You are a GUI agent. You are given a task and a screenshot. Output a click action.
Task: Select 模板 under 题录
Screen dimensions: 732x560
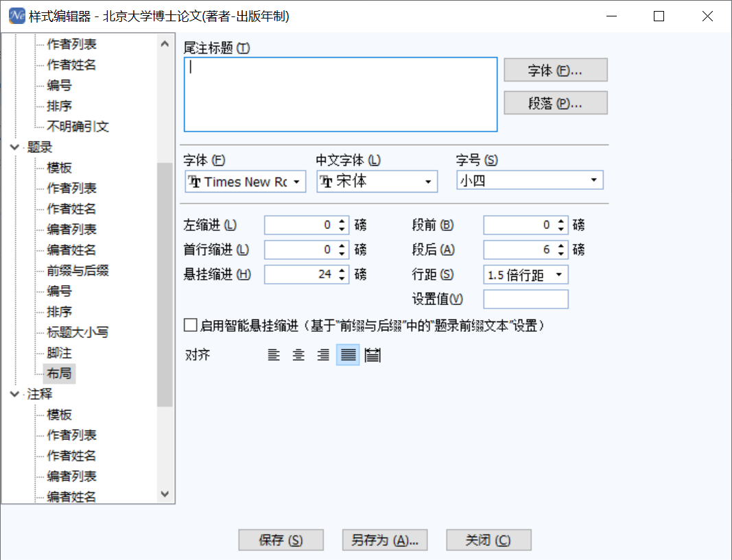tap(59, 168)
